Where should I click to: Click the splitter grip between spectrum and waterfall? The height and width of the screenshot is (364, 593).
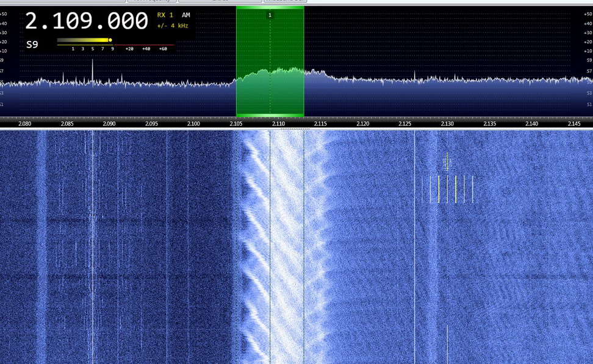pyautogui.click(x=295, y=129)
